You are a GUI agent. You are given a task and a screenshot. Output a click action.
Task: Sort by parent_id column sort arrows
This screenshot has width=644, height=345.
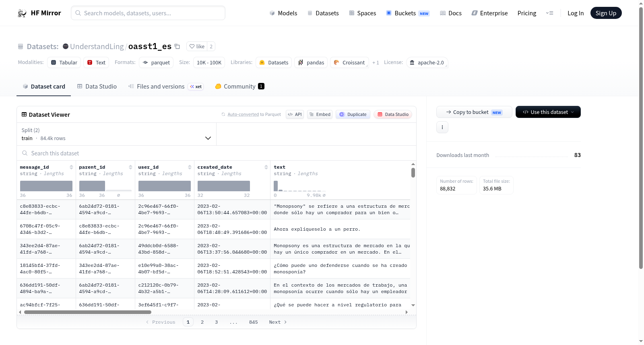(x=130, y=167)
